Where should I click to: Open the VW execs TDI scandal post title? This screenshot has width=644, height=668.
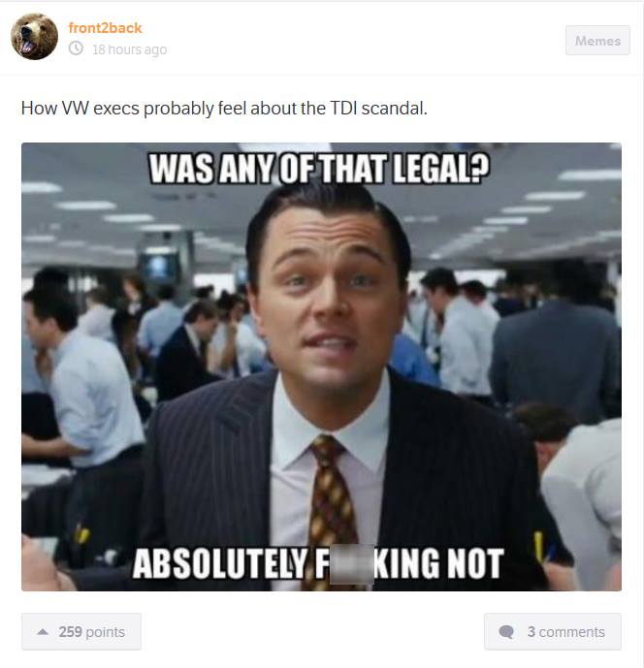[x=224, y=109]
